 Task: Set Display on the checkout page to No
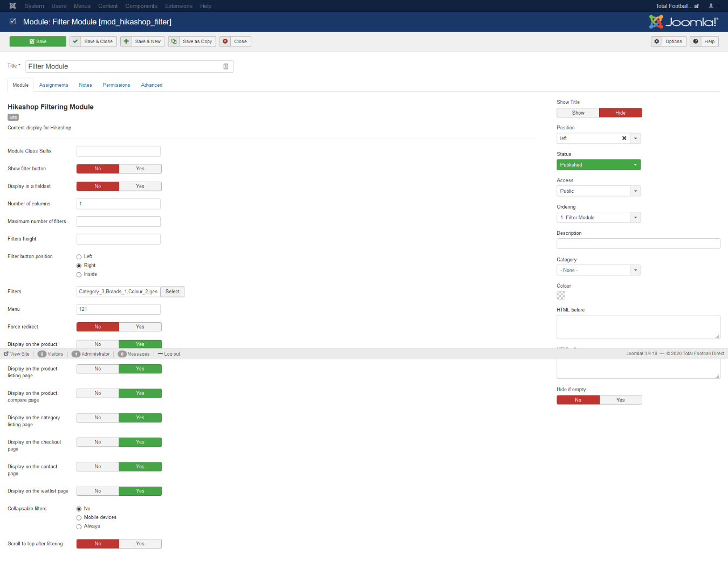click(98, 442)
